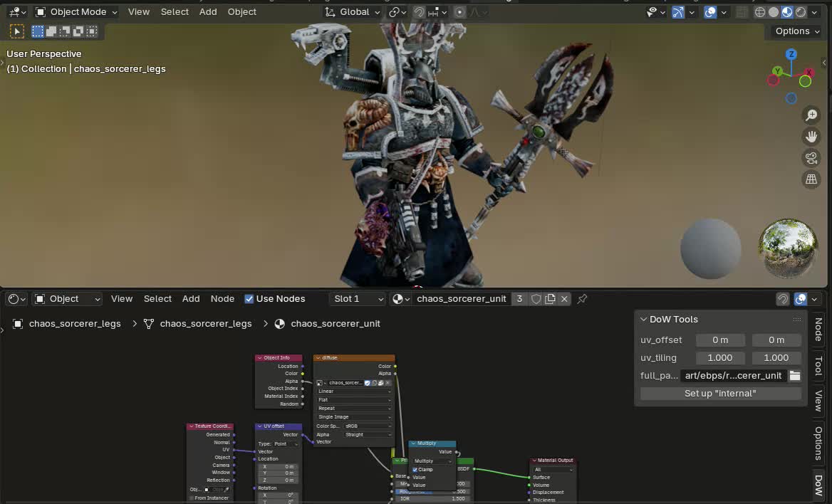Collapse the Object Info node

(x=259, y=357)
